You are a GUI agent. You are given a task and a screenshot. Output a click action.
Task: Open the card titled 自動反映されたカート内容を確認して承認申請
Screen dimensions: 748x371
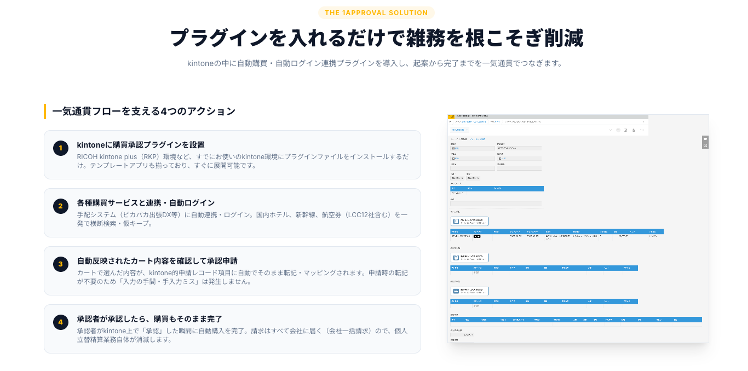click(232, 271)
